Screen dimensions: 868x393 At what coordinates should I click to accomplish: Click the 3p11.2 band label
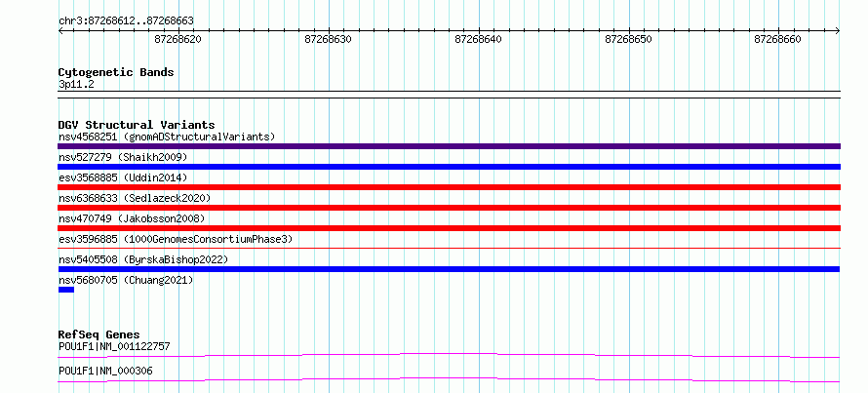click(76, 84)
